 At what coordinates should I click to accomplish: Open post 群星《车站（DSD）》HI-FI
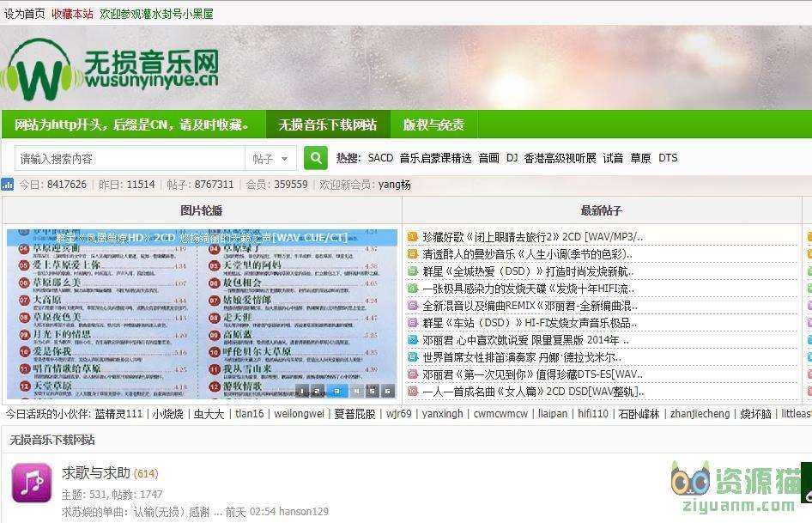(x=530, y=322)
